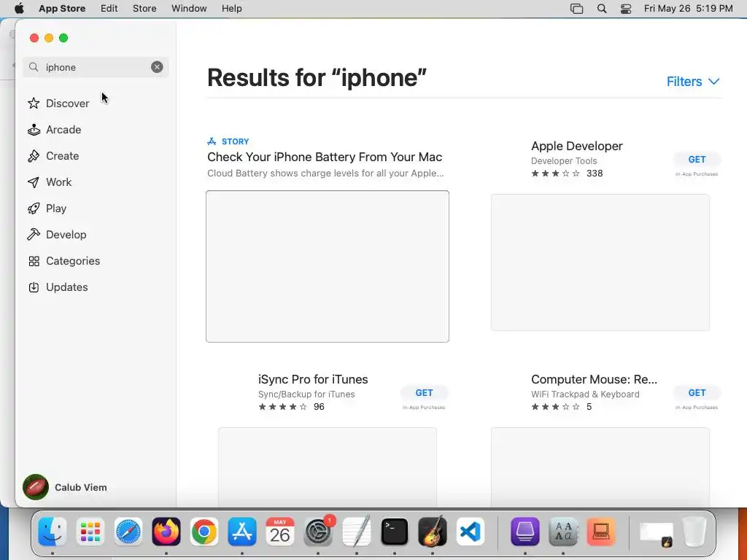Click the iSync Pro screenshot placeholder

click(x=328, y=467)
